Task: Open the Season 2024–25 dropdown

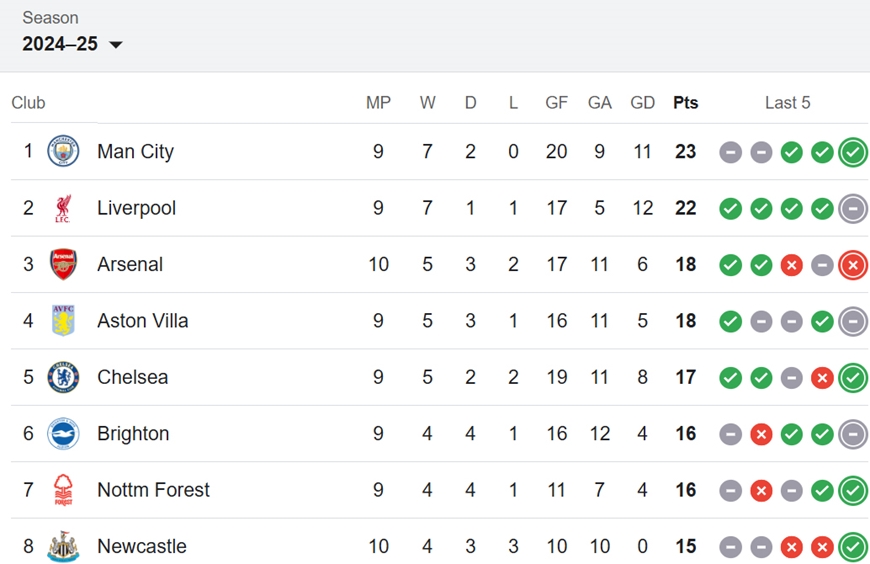Action: click(72, 44)
